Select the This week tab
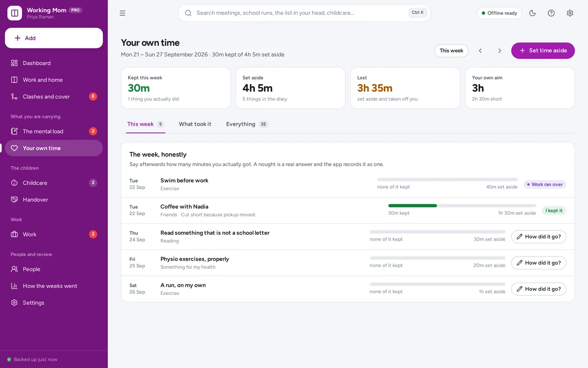 pyautogui.click(x=145, y=124)
